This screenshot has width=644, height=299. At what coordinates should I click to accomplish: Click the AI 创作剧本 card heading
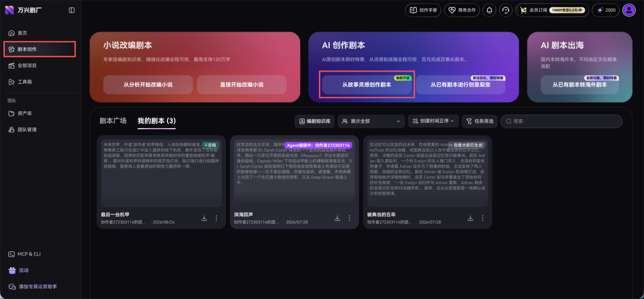(343, 45)
